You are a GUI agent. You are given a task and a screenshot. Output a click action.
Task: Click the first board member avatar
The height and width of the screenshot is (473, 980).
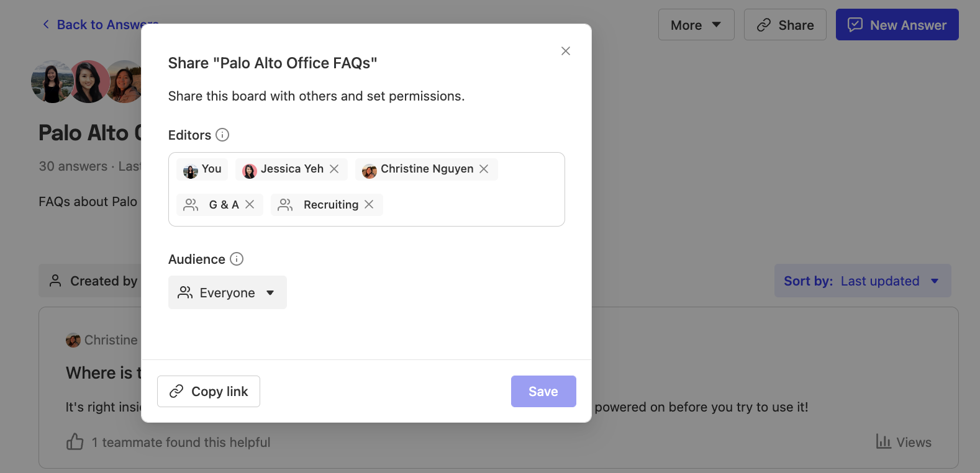(x=51, y=82)
